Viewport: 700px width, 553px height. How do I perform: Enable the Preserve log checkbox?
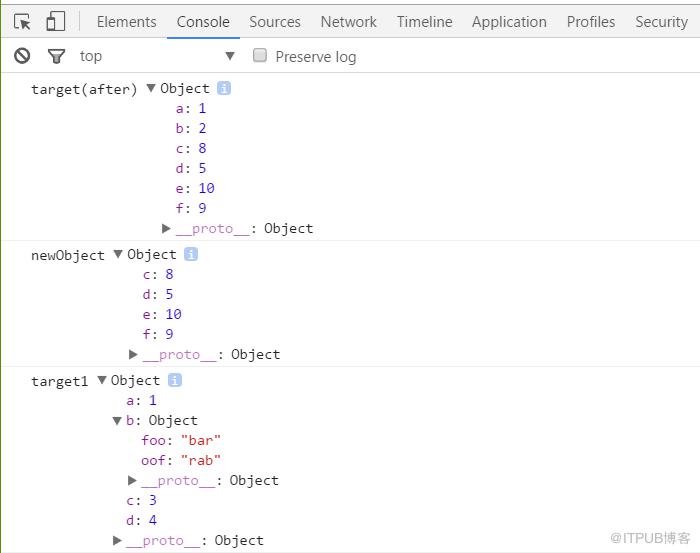pos(260,55)
